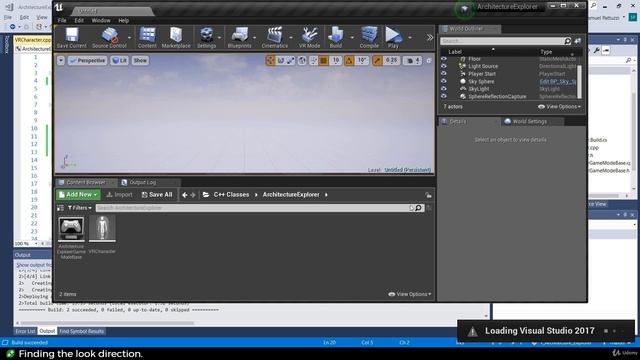Click the Settings toolbar icon
Image resolution: width=640 pixels, height=360 pixels.
pos(207,38)
